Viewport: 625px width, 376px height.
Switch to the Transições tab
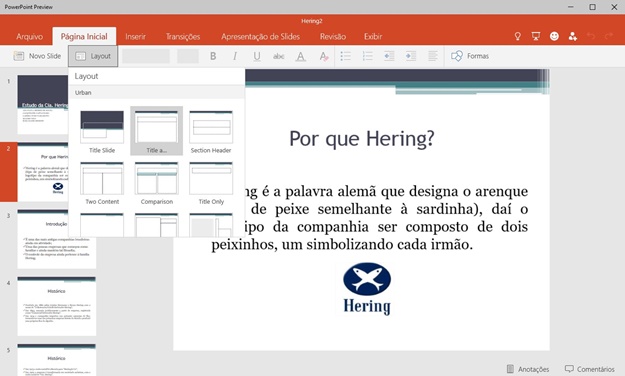click(183, 37)
